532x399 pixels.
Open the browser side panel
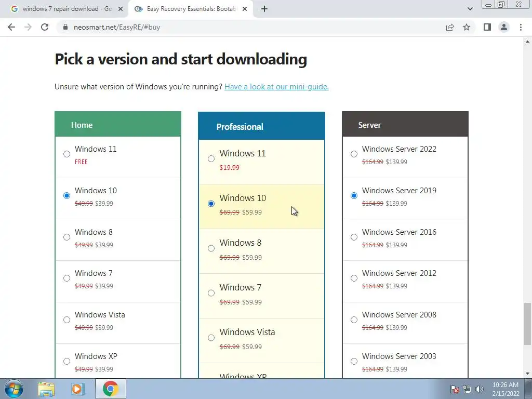click(487, 27)
